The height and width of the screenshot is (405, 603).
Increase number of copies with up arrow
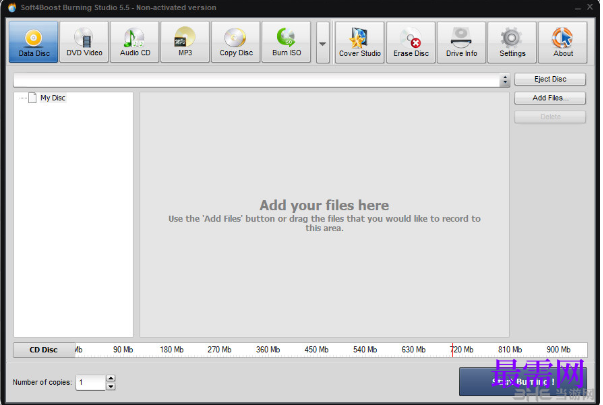[x=111, y=378]
